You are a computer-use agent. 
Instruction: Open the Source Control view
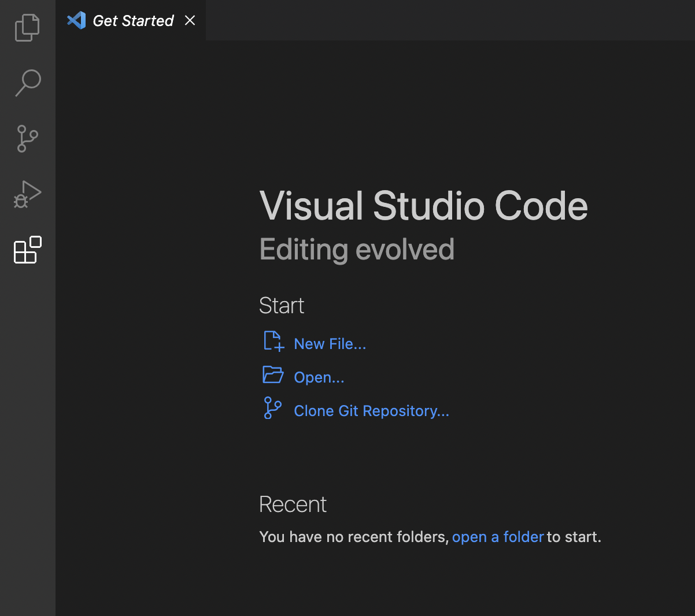click(x=27, y=139)
